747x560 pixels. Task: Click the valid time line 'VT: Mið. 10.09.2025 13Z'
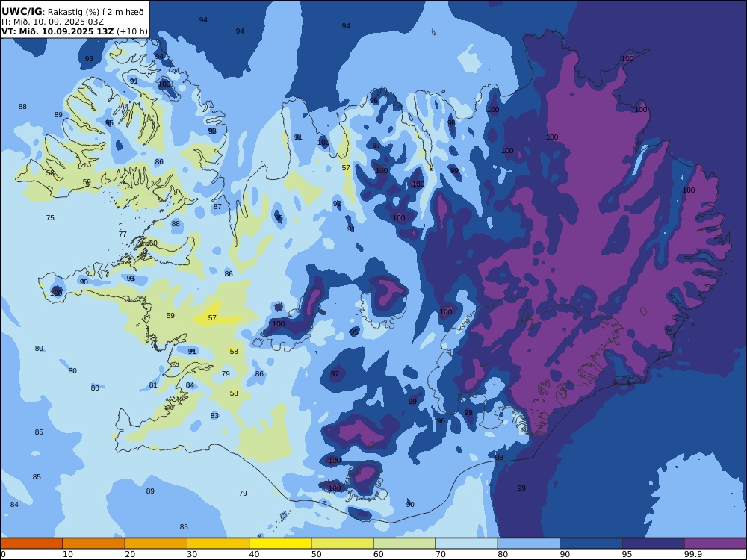(58, 31)
